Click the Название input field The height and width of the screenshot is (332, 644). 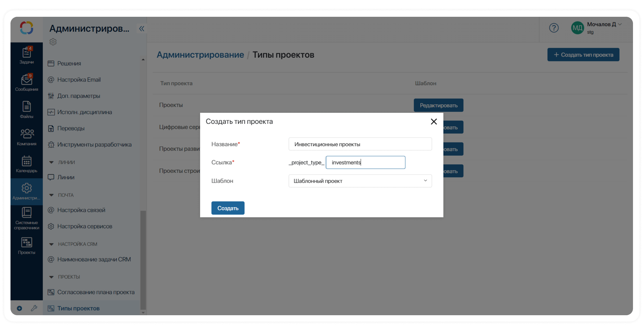coord(360,144)
